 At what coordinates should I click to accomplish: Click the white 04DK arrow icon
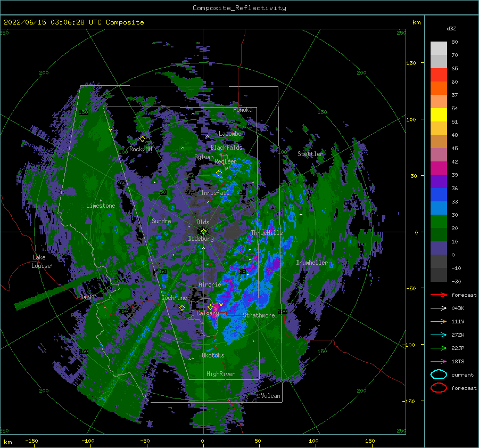tap(439, 308)
